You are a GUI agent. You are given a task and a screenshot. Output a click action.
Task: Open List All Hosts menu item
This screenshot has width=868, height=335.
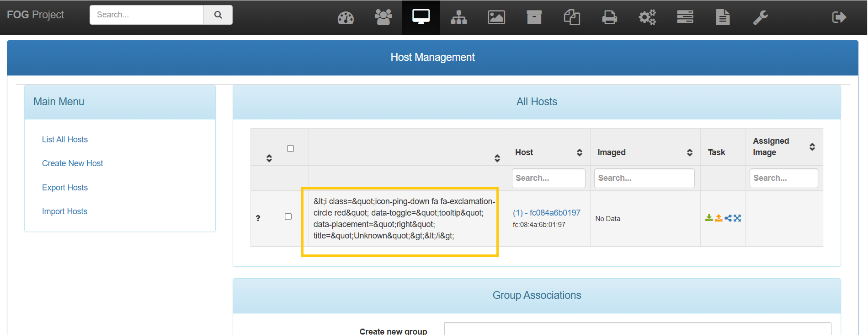coord(65,140)
